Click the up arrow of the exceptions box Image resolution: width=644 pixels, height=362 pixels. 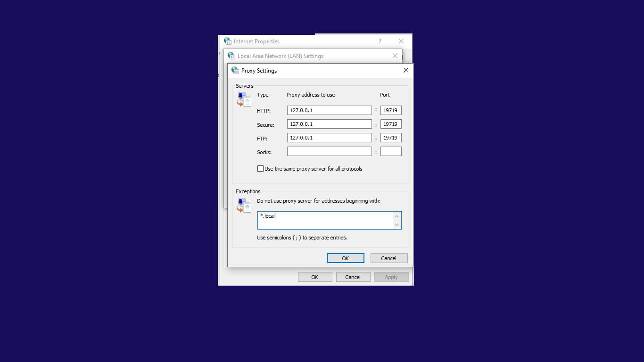tap(396, 216)
